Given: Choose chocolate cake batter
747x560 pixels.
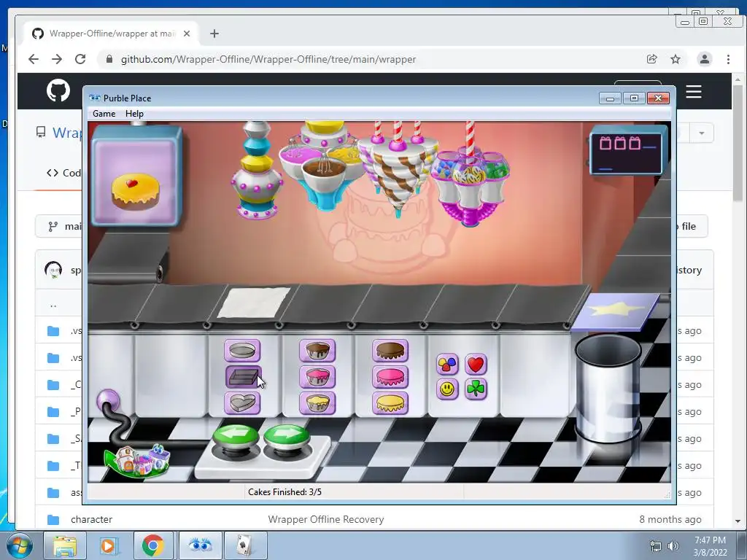Looking at the screenshot, I should click(317, 351).
